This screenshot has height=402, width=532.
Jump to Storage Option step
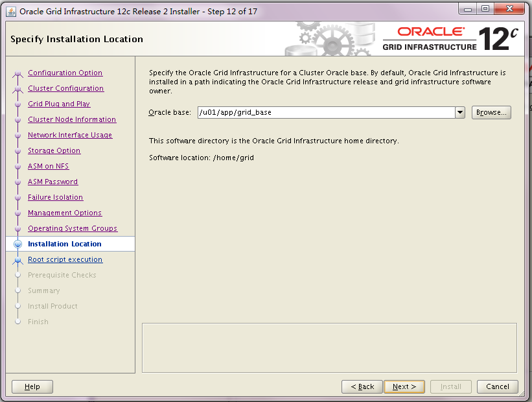tap(54, 150)
